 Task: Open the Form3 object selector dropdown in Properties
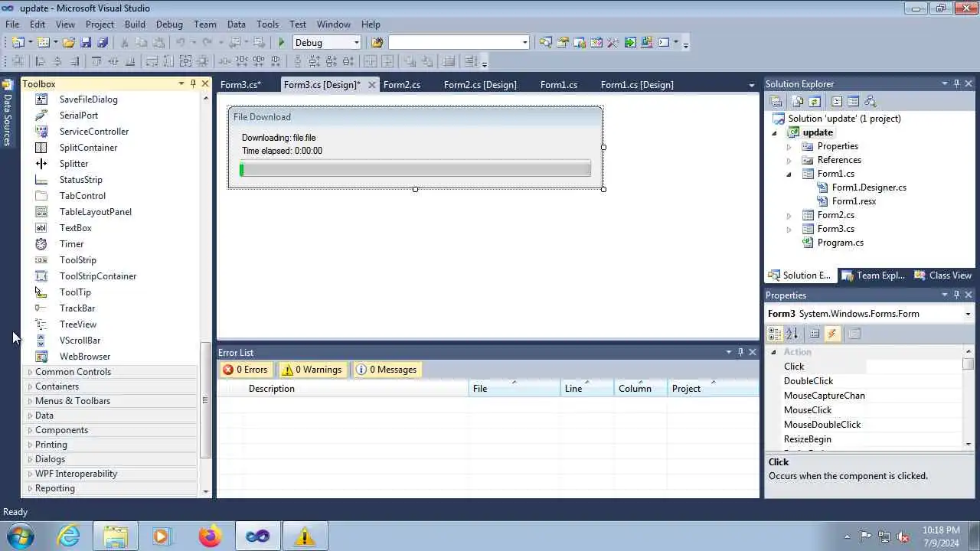[x=968, y=314]
